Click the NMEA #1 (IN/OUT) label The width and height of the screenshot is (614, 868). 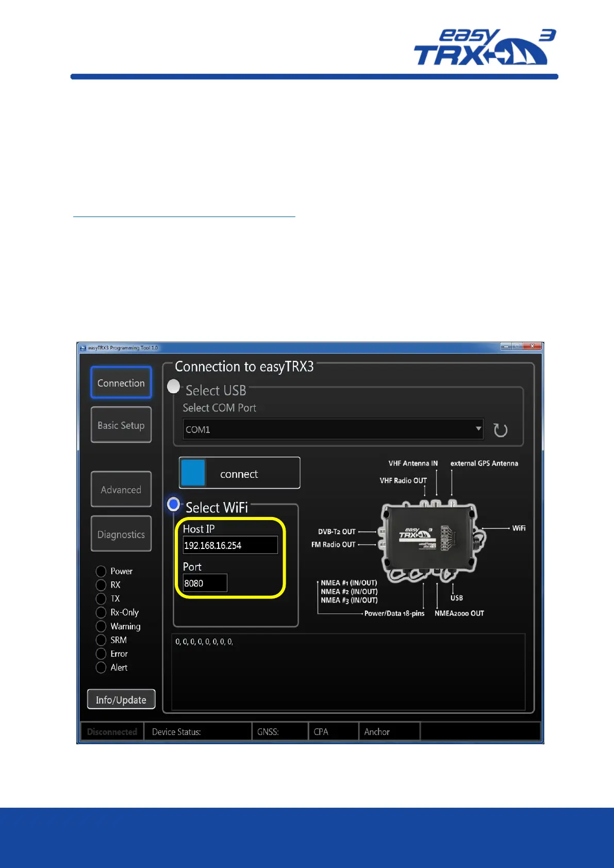pyautogui.click(x=349, y=583)
